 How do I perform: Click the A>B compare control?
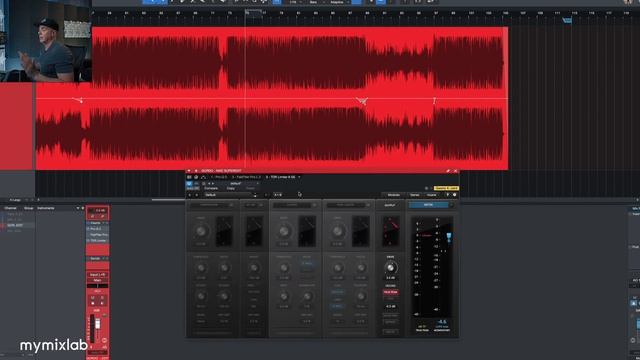(278, 195)
